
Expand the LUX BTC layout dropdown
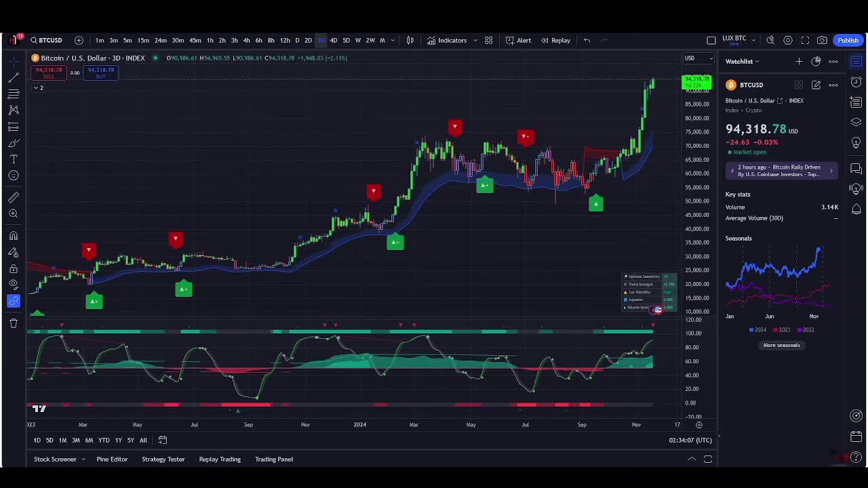click(x=753, y=41)
